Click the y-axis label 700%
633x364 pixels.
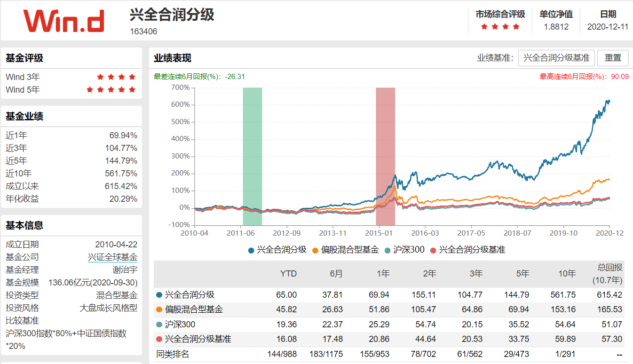(181, 87)
